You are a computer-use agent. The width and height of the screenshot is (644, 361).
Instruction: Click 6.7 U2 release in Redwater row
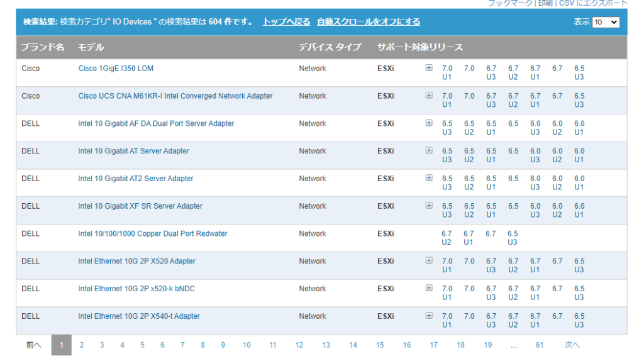[447, 238]
